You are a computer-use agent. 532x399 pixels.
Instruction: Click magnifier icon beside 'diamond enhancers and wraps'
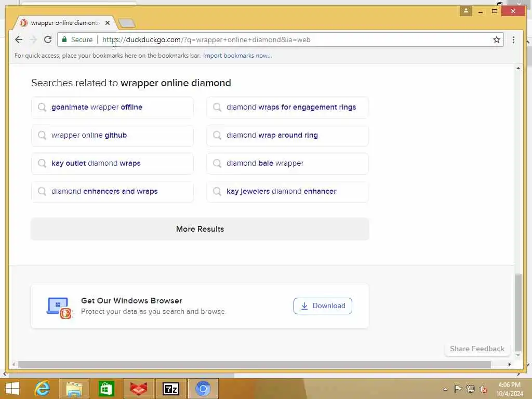[x=42, y=191]
